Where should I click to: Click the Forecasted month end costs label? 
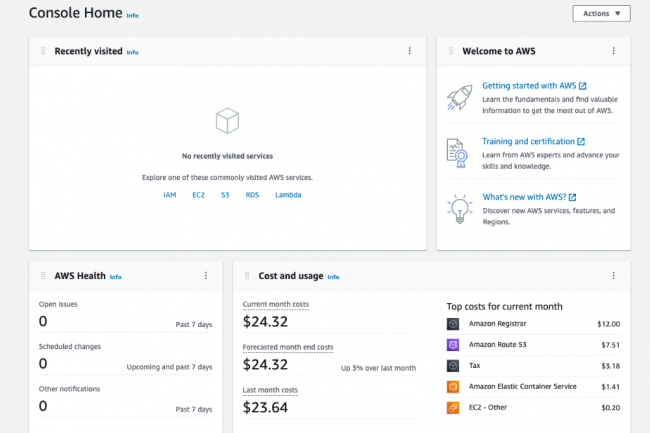[x=288, y=347]
